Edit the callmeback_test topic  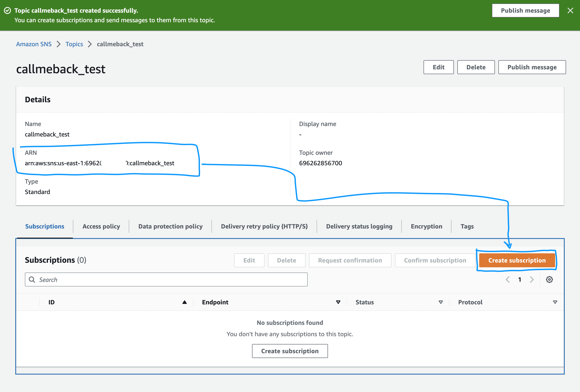439,67
